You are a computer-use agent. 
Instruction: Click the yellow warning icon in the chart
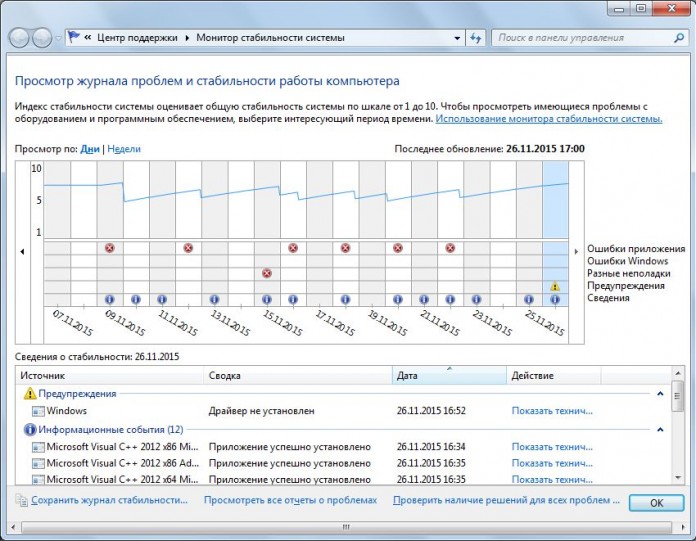pyautogui.click(x=554, y=287)
